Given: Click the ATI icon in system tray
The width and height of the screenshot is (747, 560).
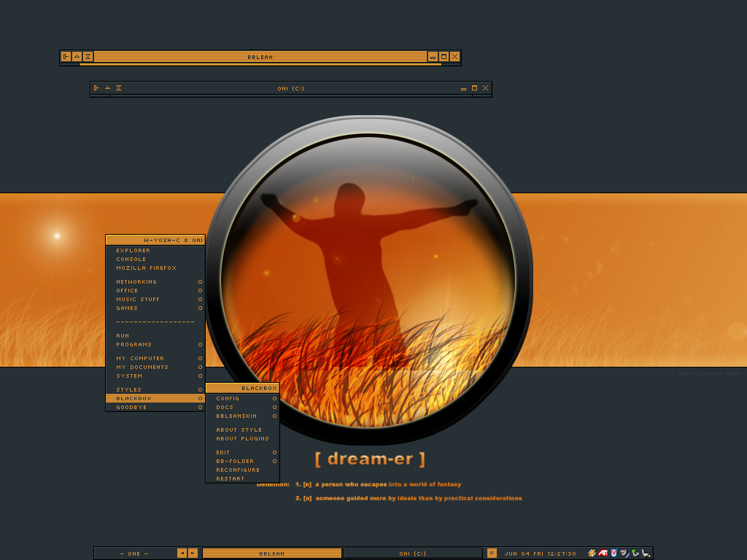Looking at the screenshot, I should 603,553.
